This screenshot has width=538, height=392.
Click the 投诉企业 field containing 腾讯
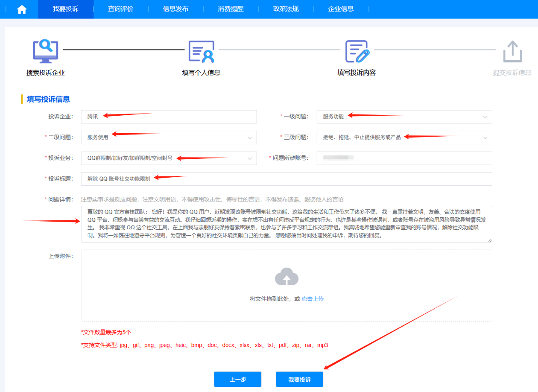click(x=169, y=117)
